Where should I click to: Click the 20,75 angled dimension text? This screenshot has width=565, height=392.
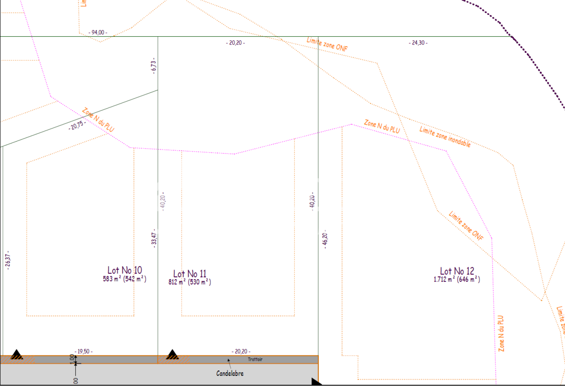[x=77, y=125]
